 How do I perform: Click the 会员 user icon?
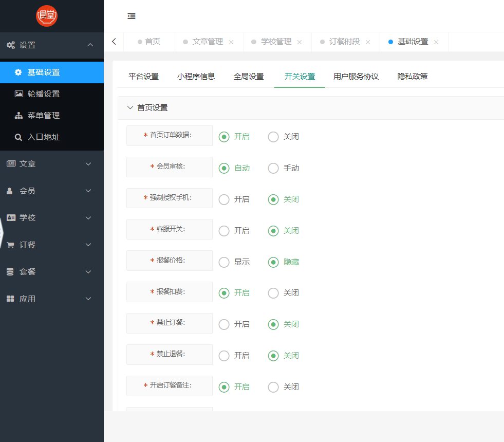click(10, 191)
